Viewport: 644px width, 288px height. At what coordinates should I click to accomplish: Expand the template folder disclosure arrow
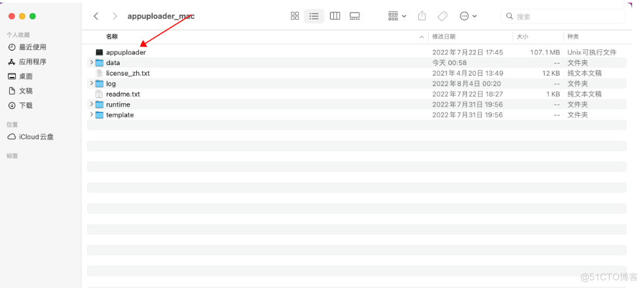[92, 114]
